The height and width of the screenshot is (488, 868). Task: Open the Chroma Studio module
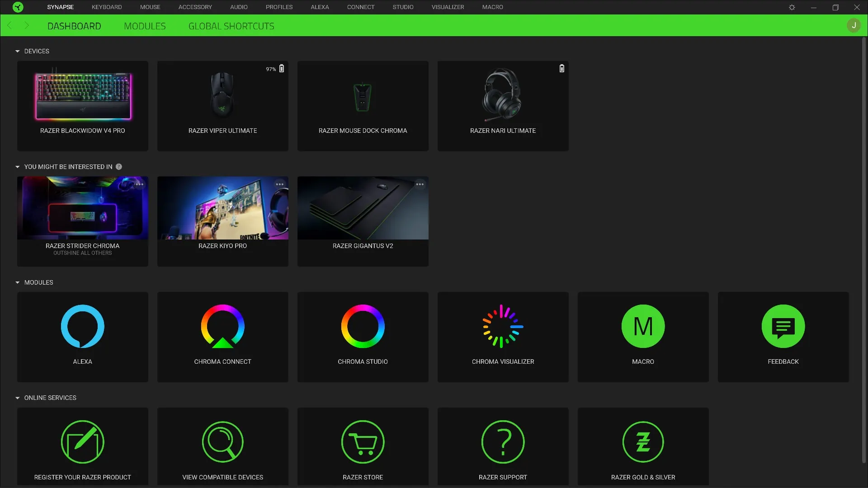pyautogui.click(x=363, y=337)
